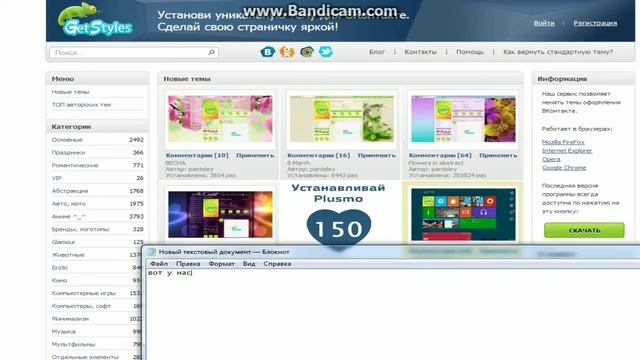Viewport: 640px width, 360px height.
Task: Open the Windows 8 tiles theme thumbnail
Action: 463,214
